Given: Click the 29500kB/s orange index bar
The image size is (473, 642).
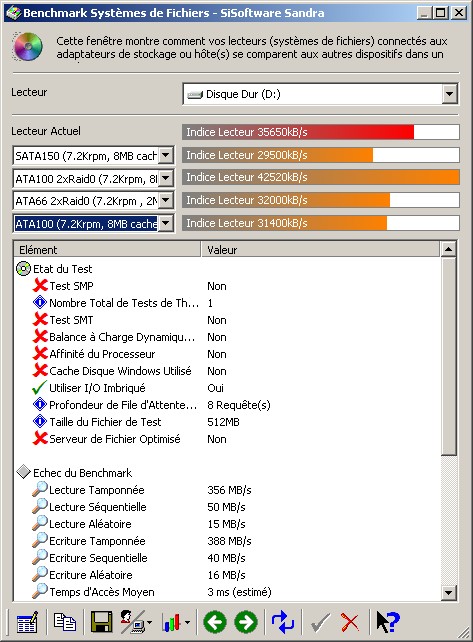Looking at the screenshot, I should [x=320, y=155].
